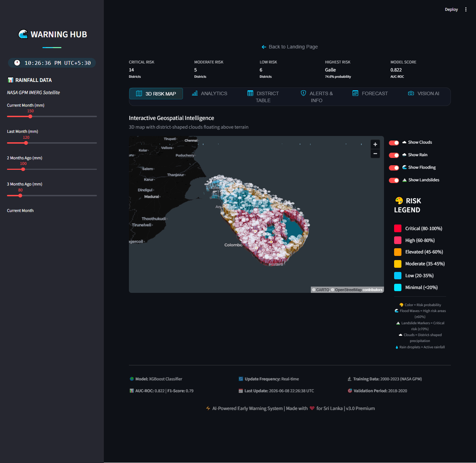This screenshot has width=476, height=463.
Task: Click the Deploy button
Action: (x=451, y=9)
